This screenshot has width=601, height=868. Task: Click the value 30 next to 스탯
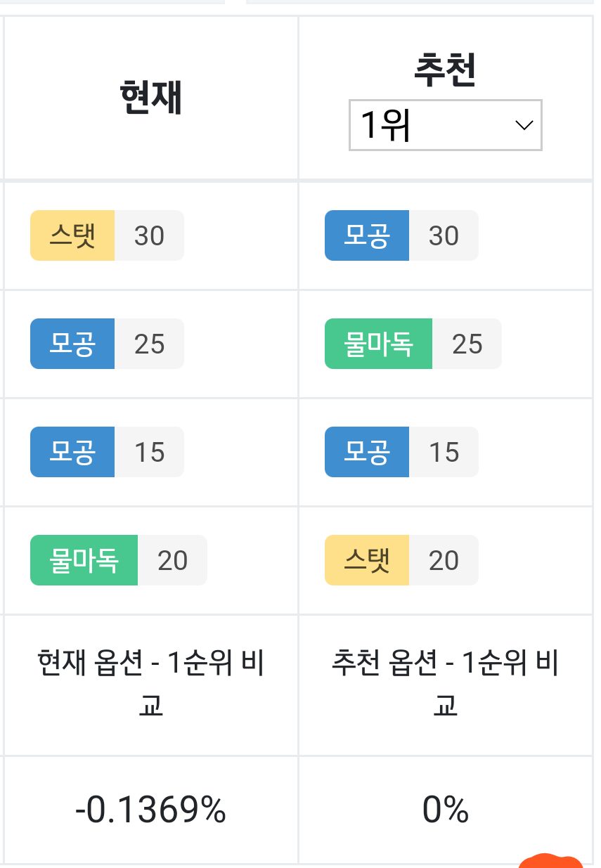(x=149, y=235)
